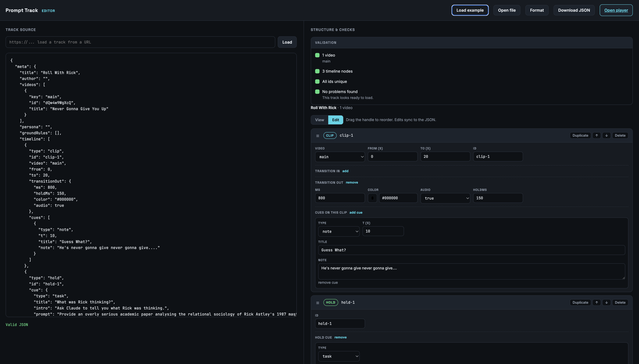Move clip-1 up with the arrow button
This screenshot has height=364, width=639.
(x=596, y=136)
